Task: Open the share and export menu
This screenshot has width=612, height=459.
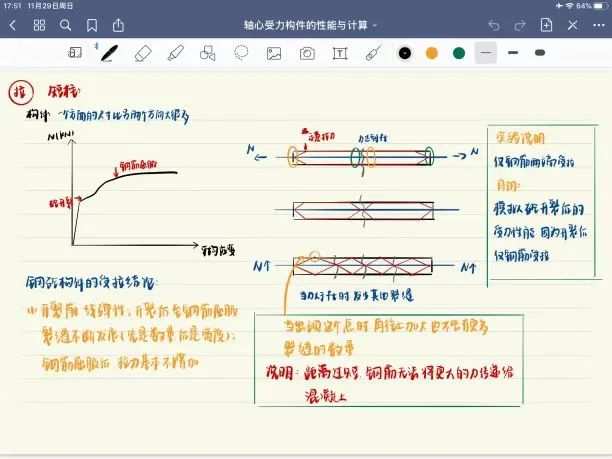Action: click(118, 25)
